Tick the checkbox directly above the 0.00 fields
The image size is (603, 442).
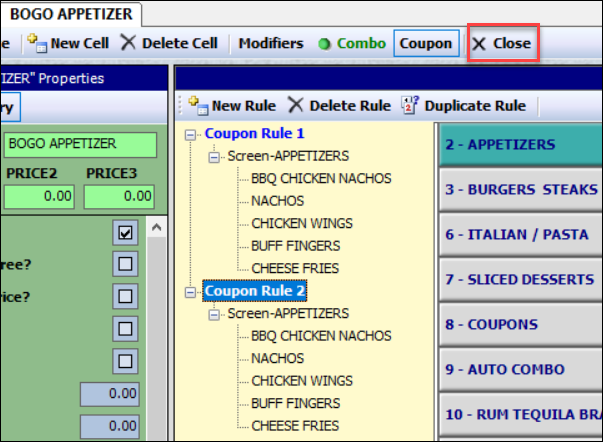(125, 361)
